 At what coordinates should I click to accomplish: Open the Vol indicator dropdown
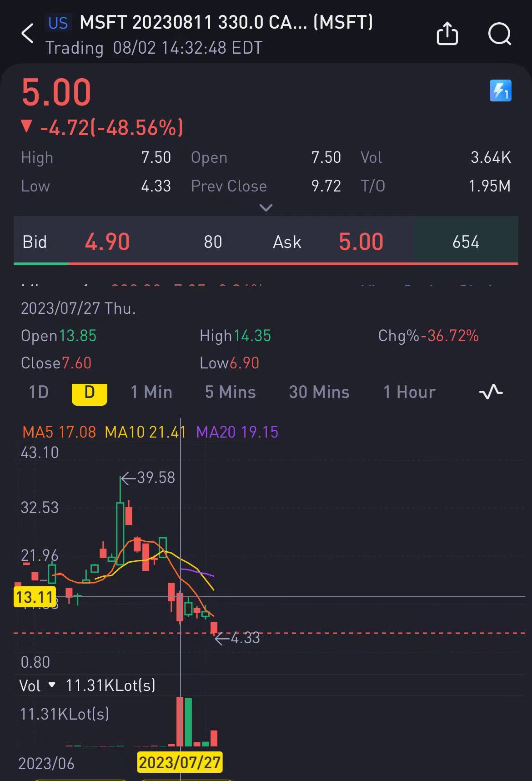37,685
